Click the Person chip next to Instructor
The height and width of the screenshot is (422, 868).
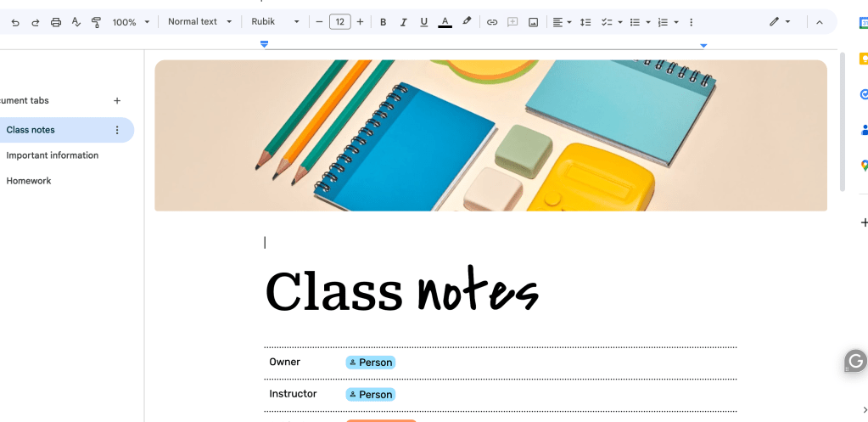click(x=371, y=394)
